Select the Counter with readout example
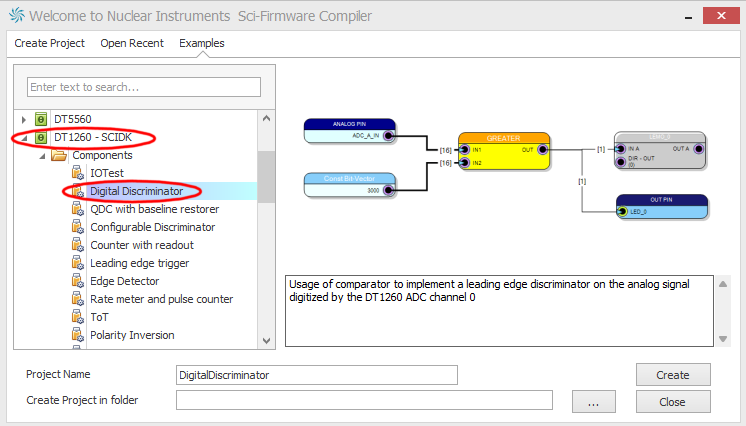This screenshot has width=746, height=426. click(x=142, y=246)
